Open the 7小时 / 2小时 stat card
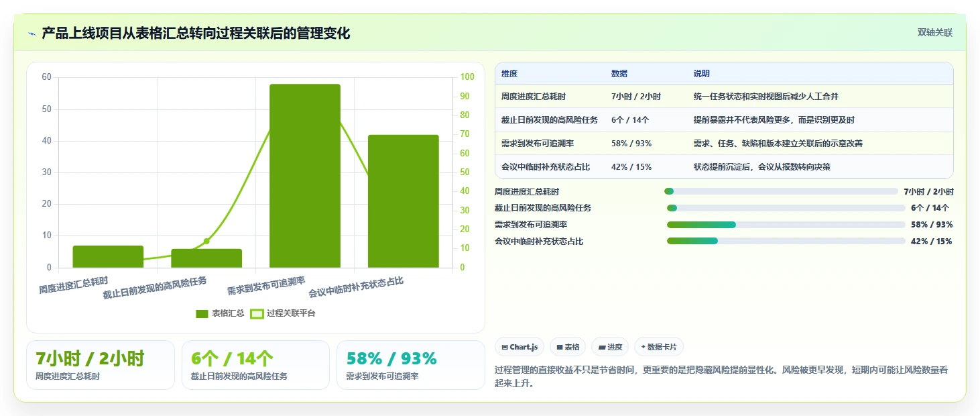This screenshot has width=980, height=416. (x=101, y=365)
